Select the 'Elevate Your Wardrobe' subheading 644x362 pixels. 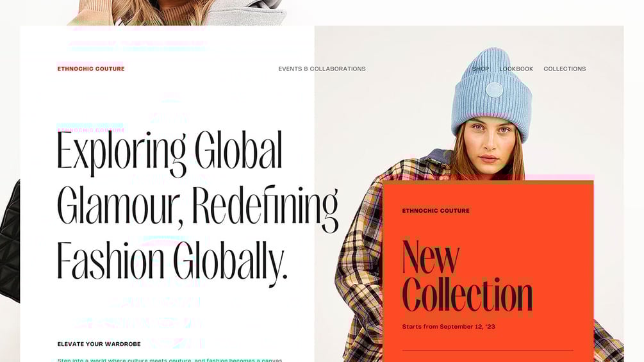tap(99, 344)
